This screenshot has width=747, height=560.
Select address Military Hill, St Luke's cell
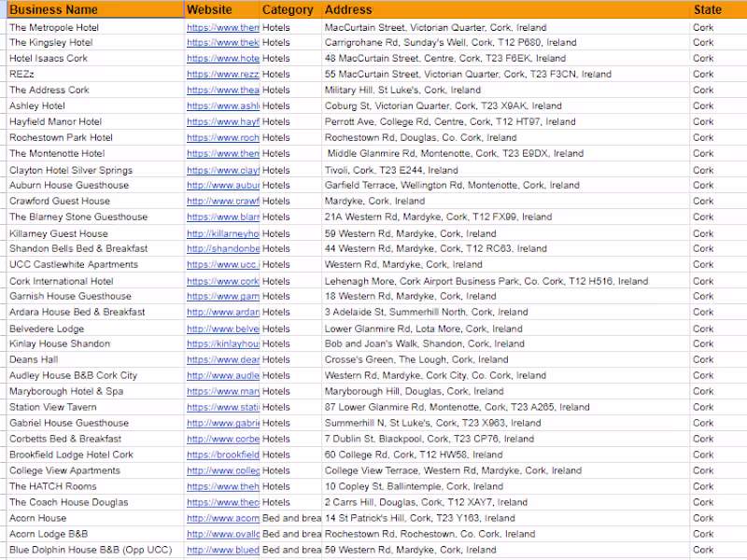[x=506, y=90]
